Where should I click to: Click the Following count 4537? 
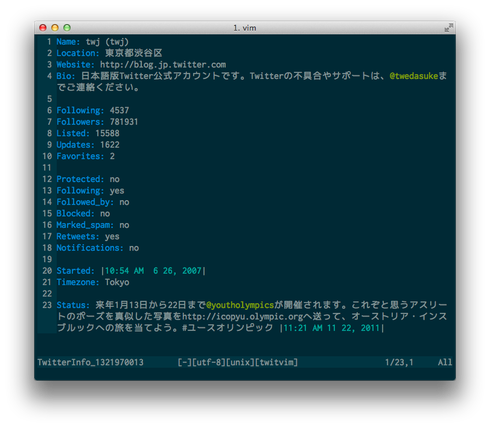(119, 110)
